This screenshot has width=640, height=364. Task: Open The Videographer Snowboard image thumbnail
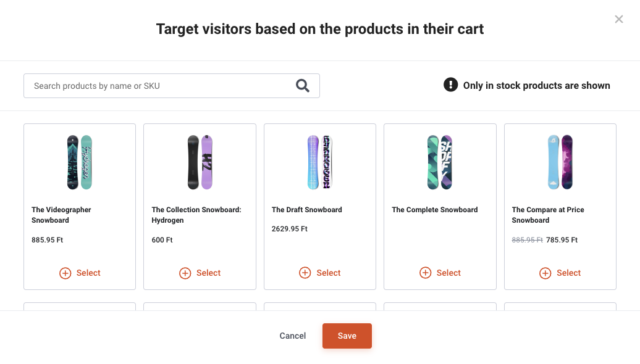[80, 162]
